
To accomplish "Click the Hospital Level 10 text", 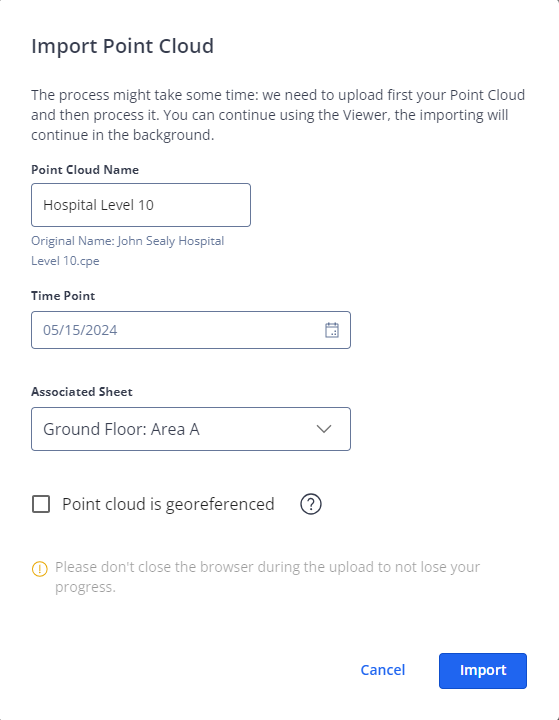I will pos(98,205).
